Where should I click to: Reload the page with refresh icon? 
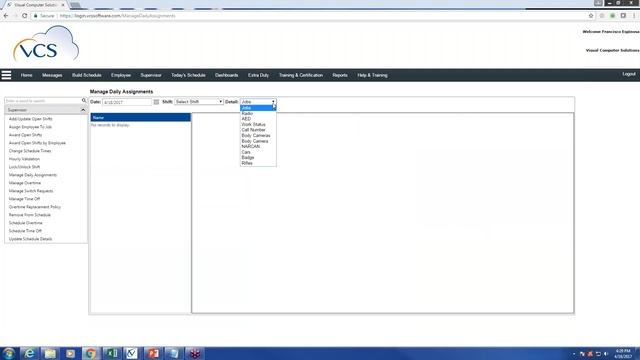[x=24, y=16]
